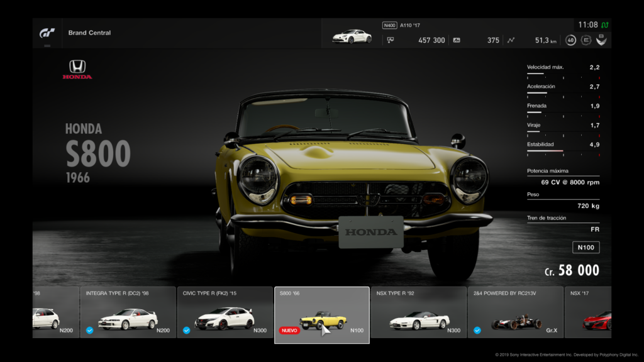Click the Velocidad máx. stat bar
Image resolution: width=644 pixels, height=362 pixels.
click(563, 74)
